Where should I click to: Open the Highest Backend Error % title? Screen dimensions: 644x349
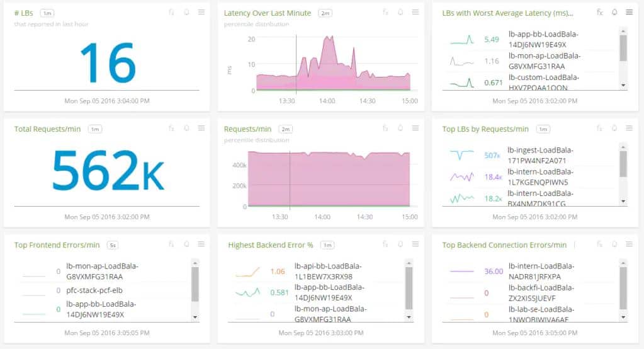[271, 245]
